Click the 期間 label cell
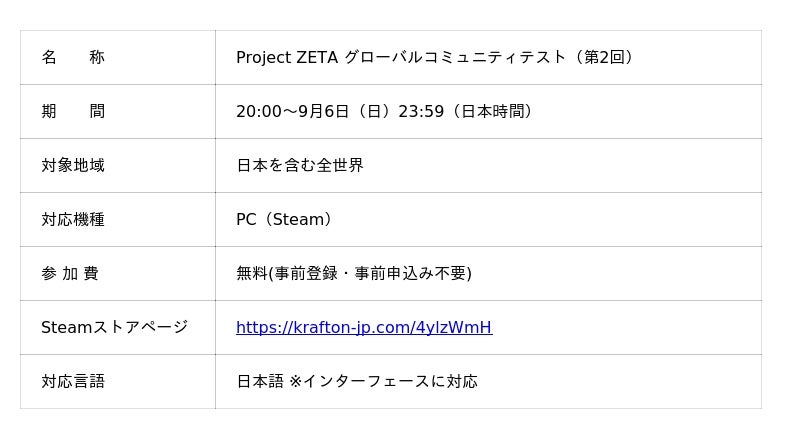This screenshot has height=439, width=800. (118, 111)
